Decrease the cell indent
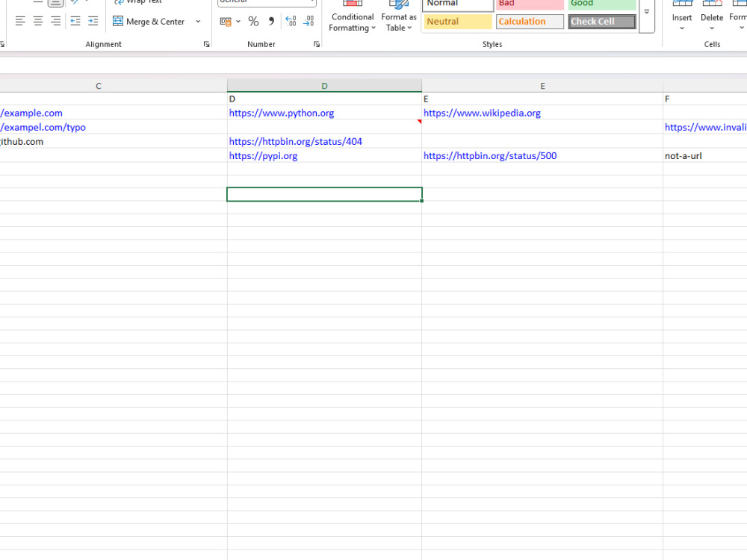This screenshot has width=747, height=560. [x=75, y=22]
